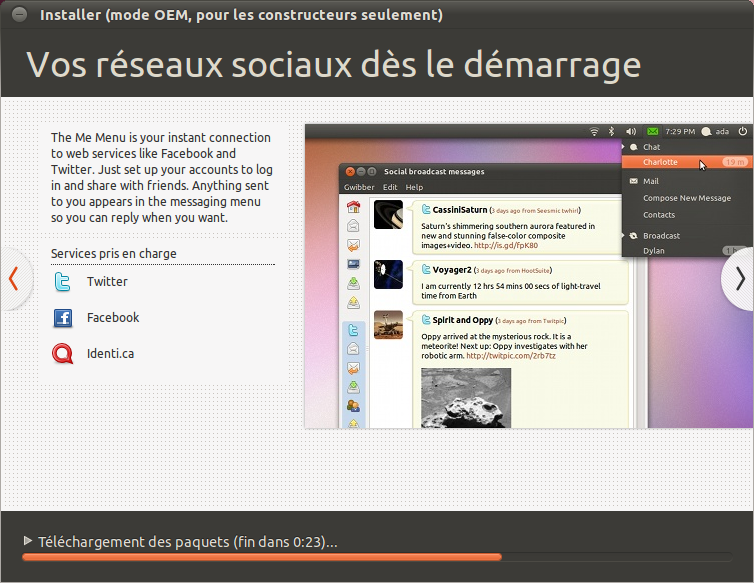Open the Gwibber menu
The image size is (754, 583).
pos(359,187)
